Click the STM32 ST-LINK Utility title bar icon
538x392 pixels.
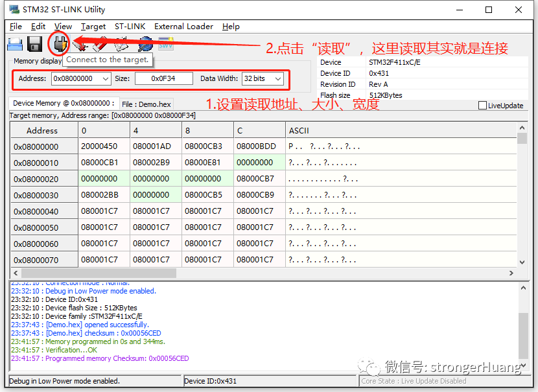14,10
